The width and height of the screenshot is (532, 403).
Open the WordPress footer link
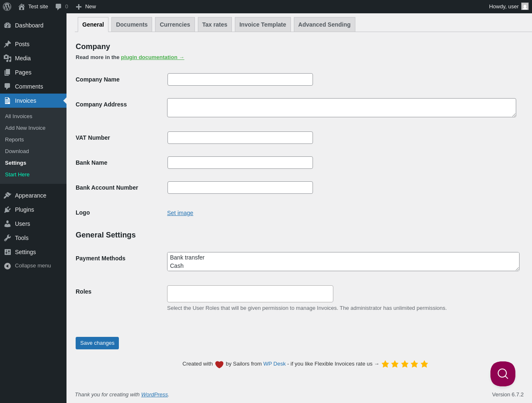pos(155,395)
